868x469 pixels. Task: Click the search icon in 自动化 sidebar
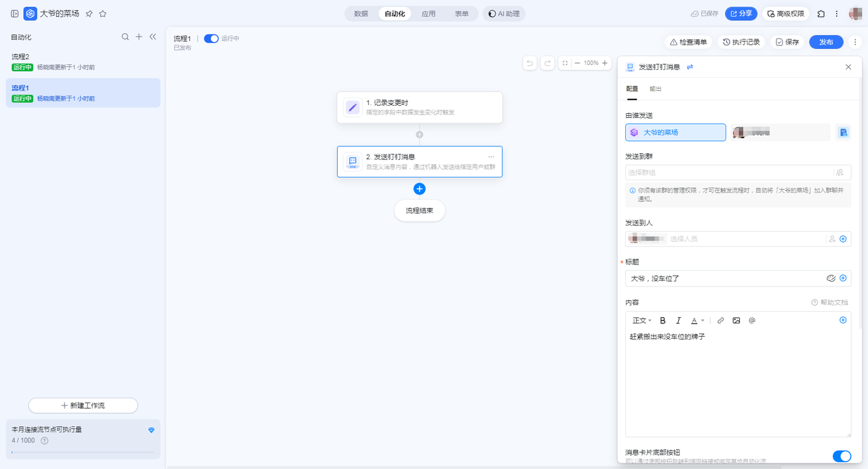pos(125,37)
